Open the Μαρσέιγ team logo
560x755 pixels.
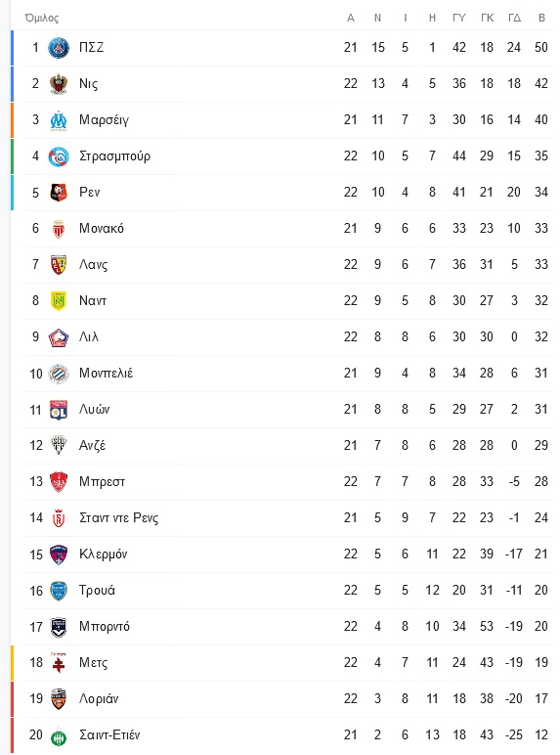pyautogui.click(x=59, y=120)
